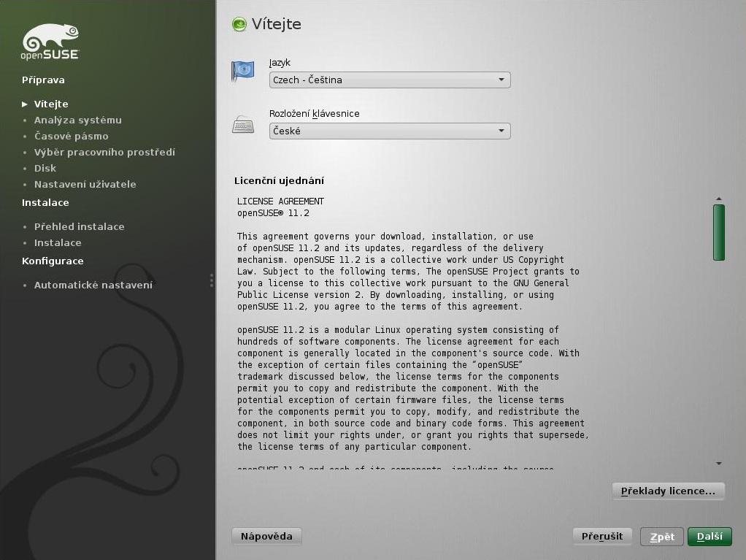
Task: Click the openSUSE chameleon logo
Action: 50,42
